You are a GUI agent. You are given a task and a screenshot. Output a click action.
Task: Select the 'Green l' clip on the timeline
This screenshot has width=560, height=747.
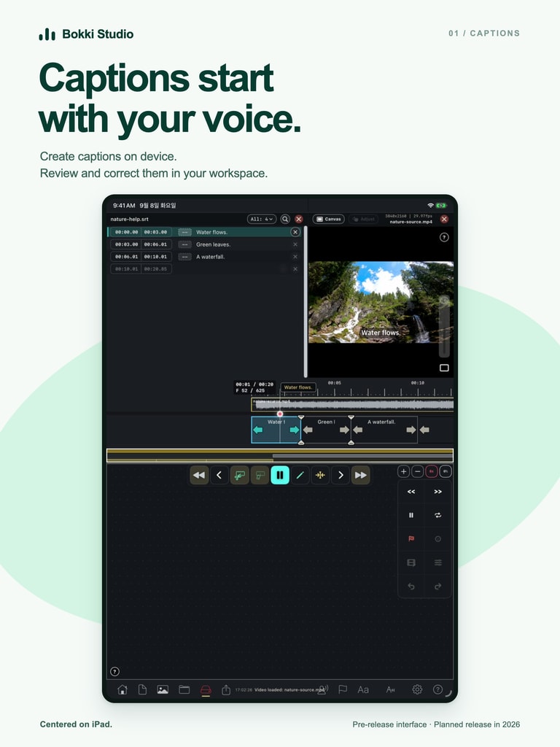[x=326, y=430]
